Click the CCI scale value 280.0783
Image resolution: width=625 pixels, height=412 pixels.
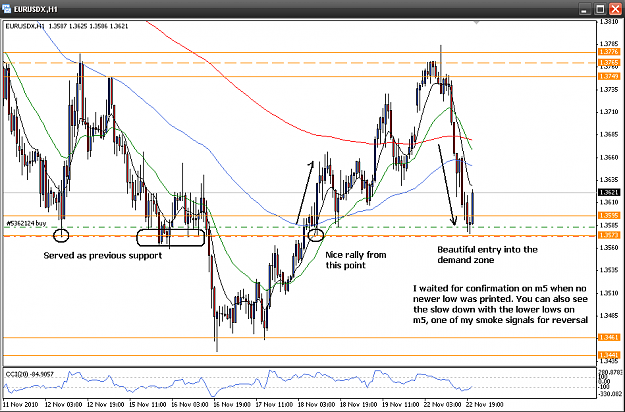610,372
